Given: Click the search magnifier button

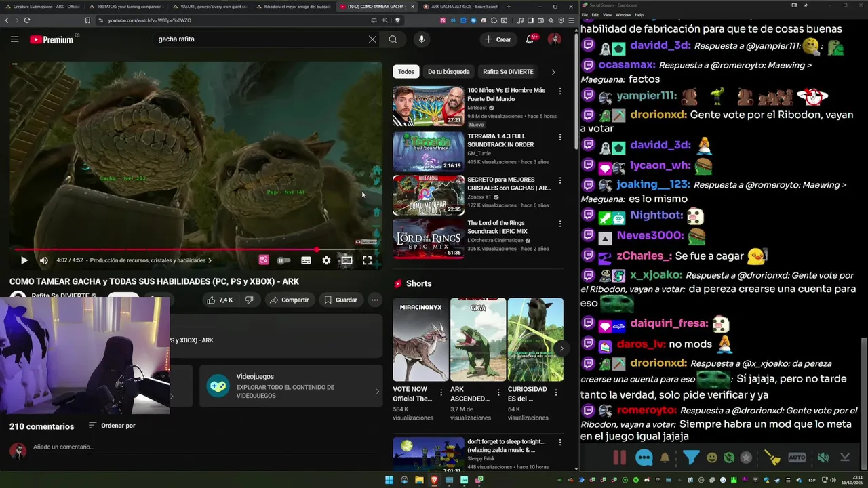Looking at the screenshot, I should 393,39.
